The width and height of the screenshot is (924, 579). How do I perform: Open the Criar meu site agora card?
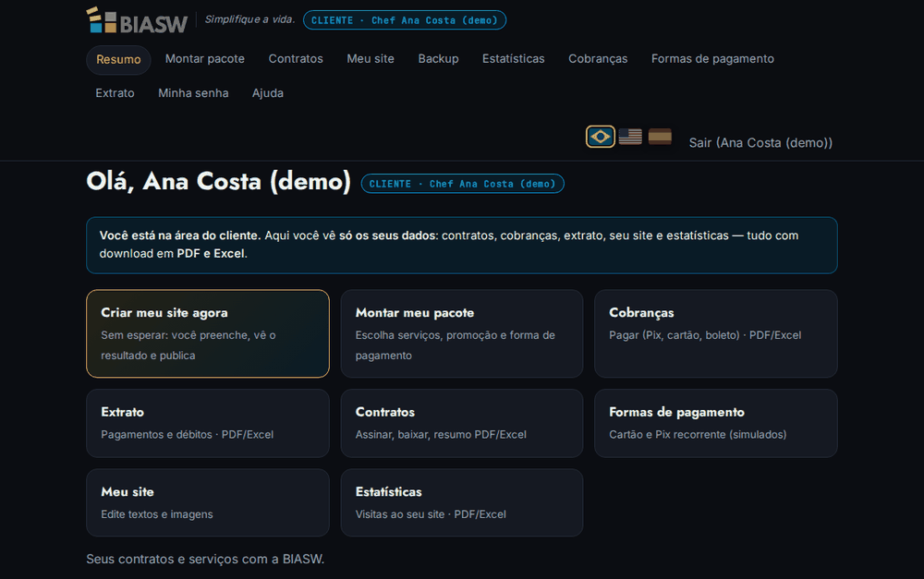pos(207,333)
